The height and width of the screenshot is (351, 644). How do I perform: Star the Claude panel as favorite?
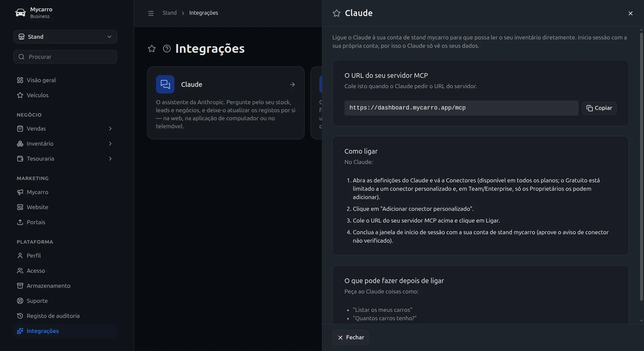click(x=336, y=13)
